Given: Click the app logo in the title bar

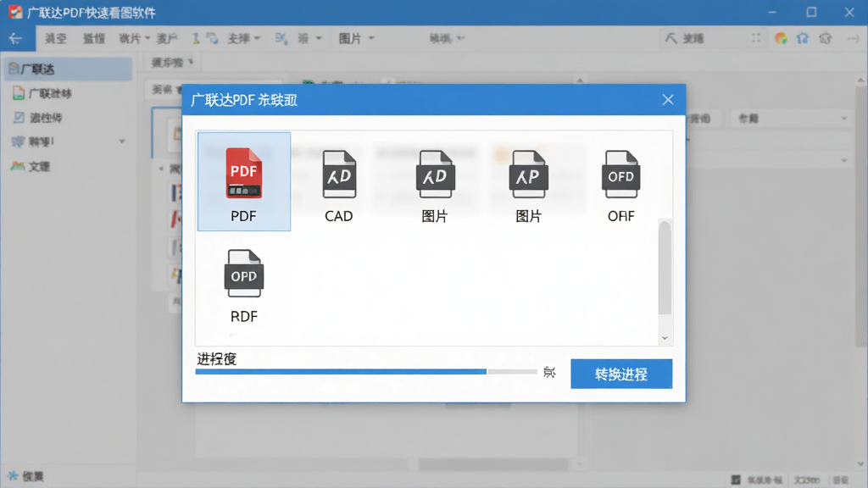Looking at the screenshot, I should [x=15, y=12].
